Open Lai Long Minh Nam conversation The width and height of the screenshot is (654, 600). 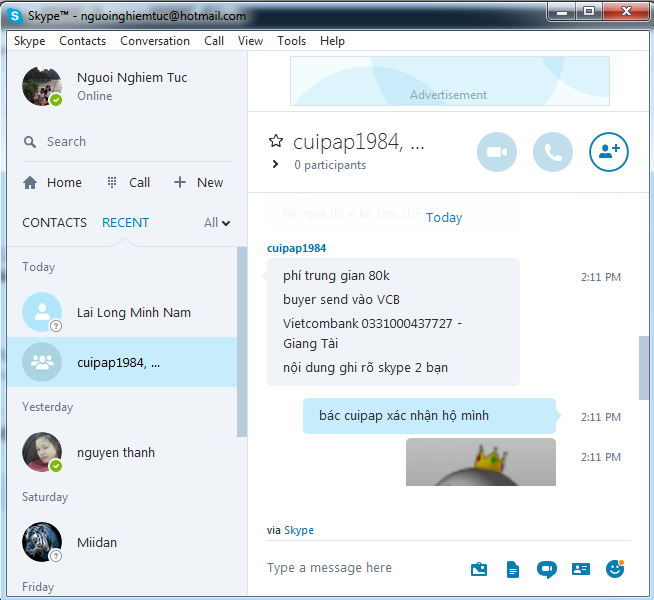tap(122, 312)
